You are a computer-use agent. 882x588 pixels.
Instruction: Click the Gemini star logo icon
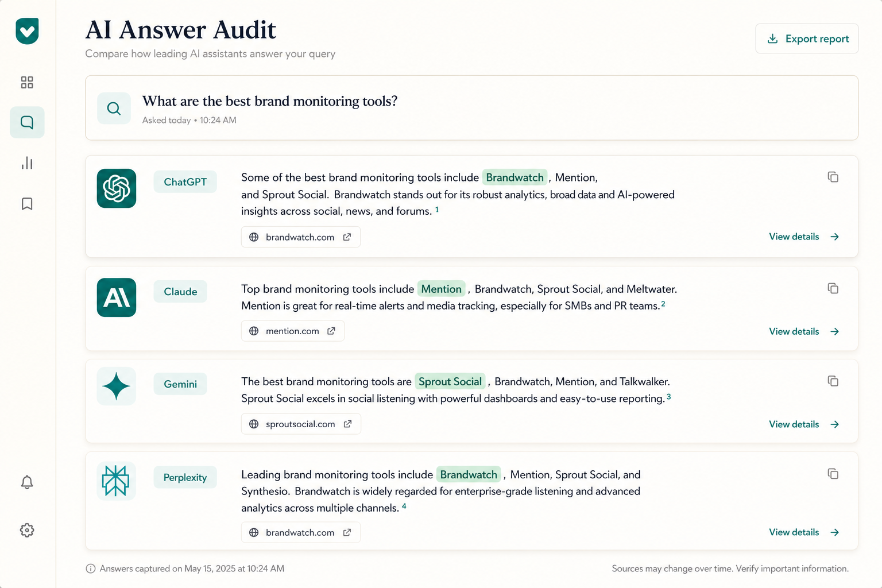tap(117, 386)
